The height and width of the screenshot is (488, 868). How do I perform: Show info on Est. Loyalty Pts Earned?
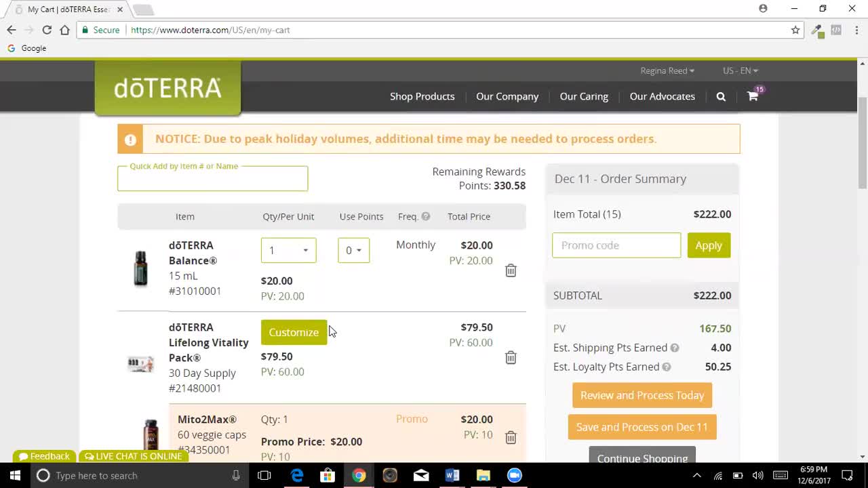(667, 367)
